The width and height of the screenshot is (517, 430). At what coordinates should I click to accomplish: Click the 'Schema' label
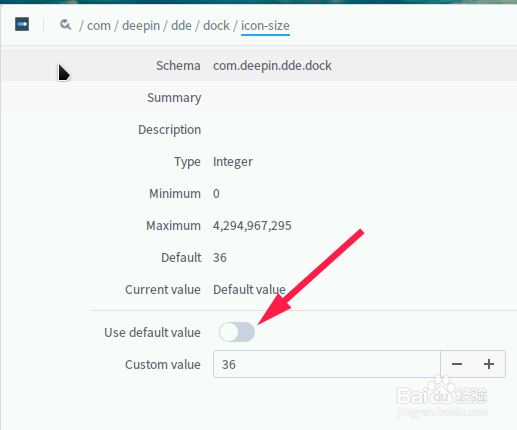click(178, 66)
